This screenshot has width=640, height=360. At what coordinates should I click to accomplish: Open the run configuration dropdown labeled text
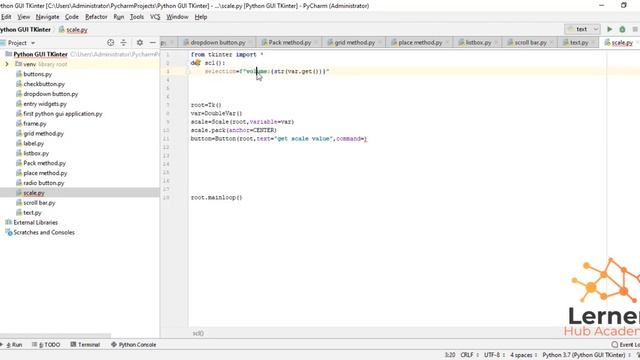pos(582,29)
